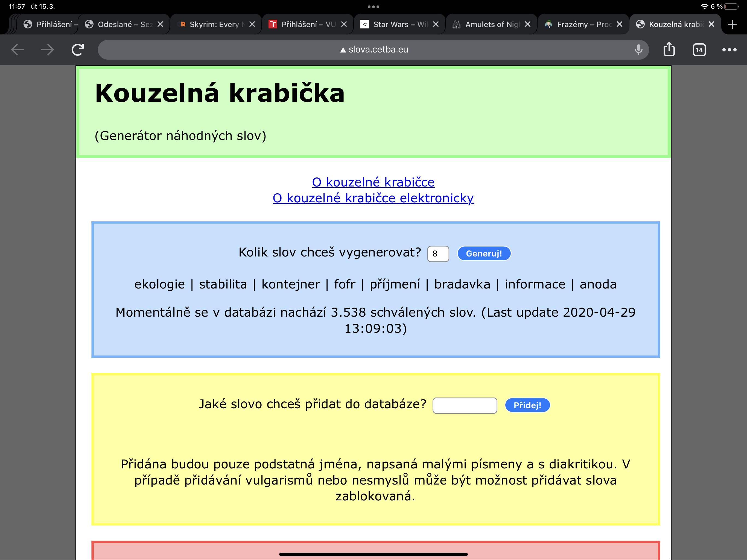This screenshot has height=560, width=747.
Task: Tap the generated word stabilita
Action: 223,284
